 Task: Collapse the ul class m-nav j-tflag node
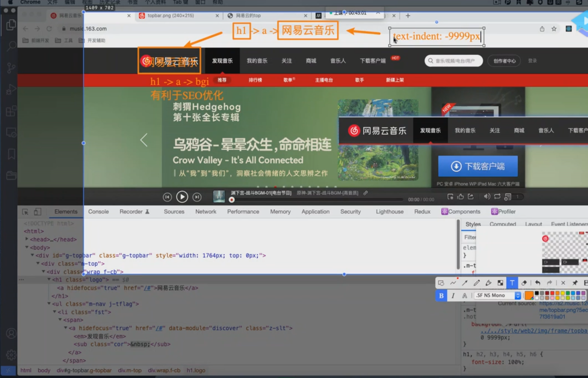tap(49, 304)
